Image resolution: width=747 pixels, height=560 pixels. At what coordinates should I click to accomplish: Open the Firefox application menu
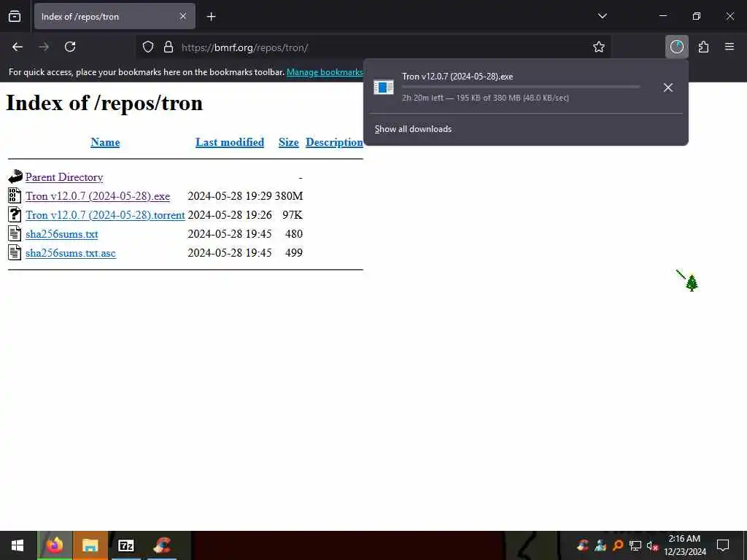[729, 47]
